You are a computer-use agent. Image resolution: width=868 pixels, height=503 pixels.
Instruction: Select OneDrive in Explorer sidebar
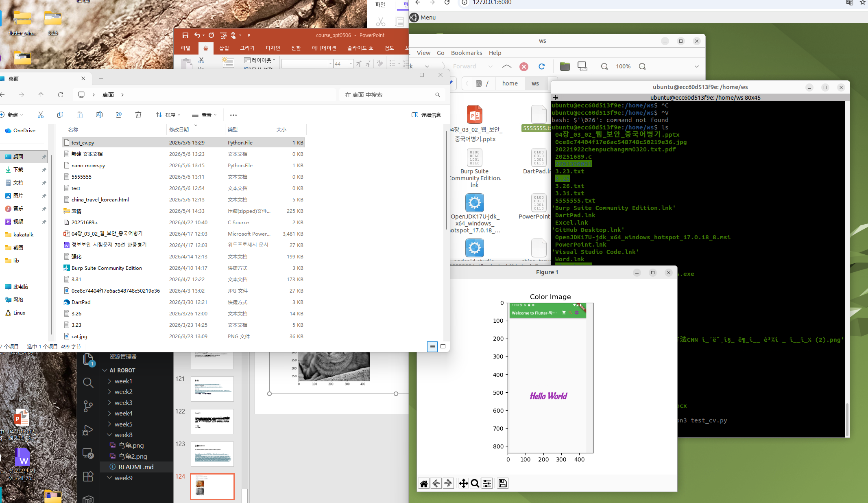tap(24, 131)
